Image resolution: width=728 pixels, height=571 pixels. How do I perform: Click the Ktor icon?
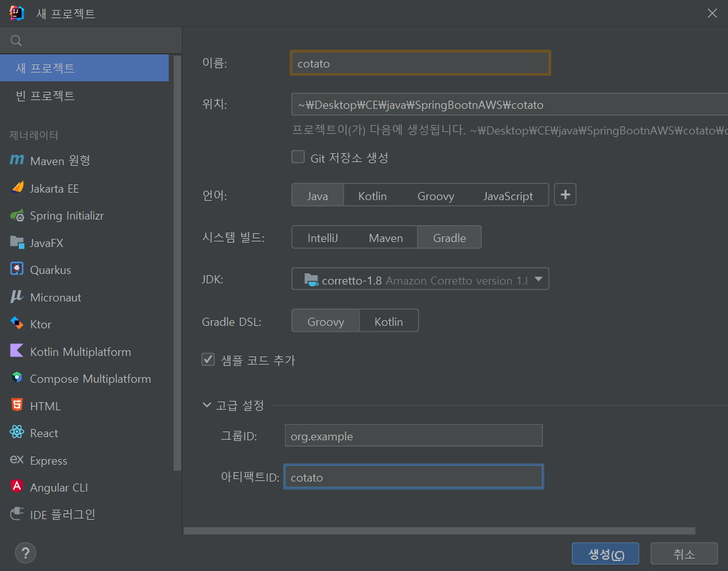tap(17, 323)
